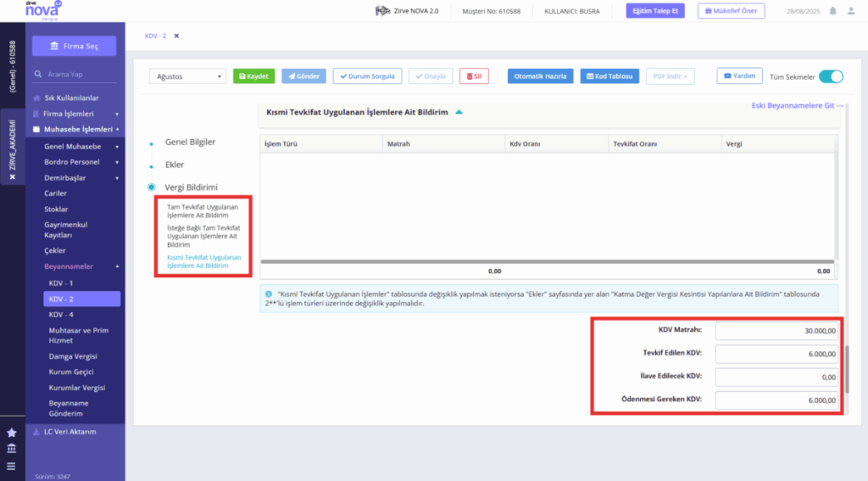Viewport: 868px width, 481px height.
Task: Click the page vertical scrollbar thumb
Action: point(847,370)
